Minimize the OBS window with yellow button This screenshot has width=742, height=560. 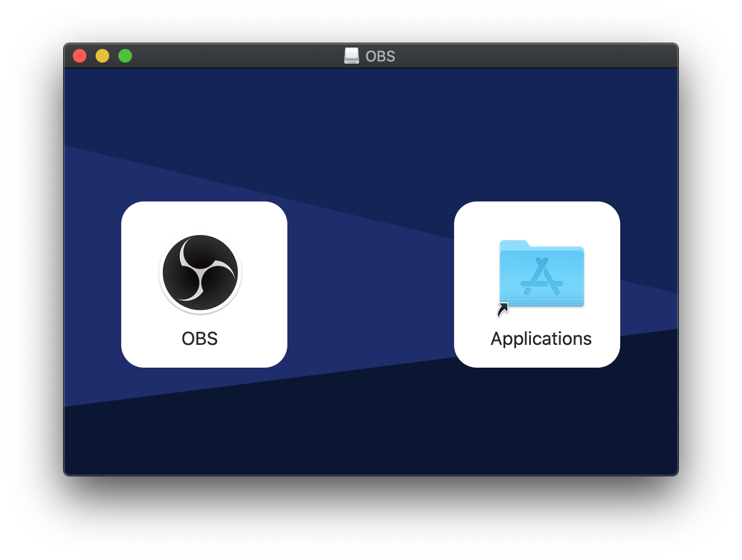click(102, 56)
